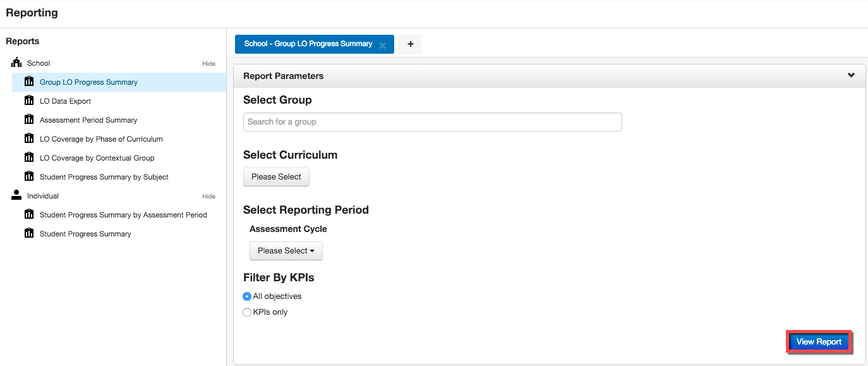Click the Individual category person icon
This screenshot has height=366, width=868.
tap(16, 195)
